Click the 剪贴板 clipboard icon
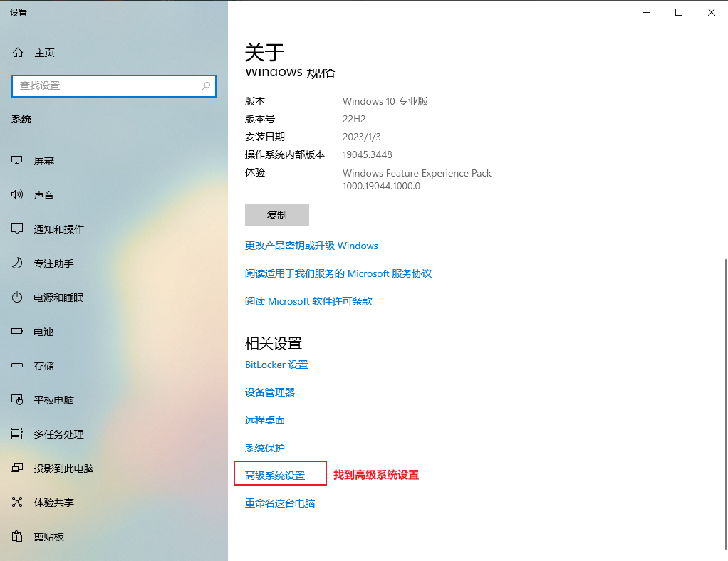This screenshot has height=561, width=728. (16, 536)
